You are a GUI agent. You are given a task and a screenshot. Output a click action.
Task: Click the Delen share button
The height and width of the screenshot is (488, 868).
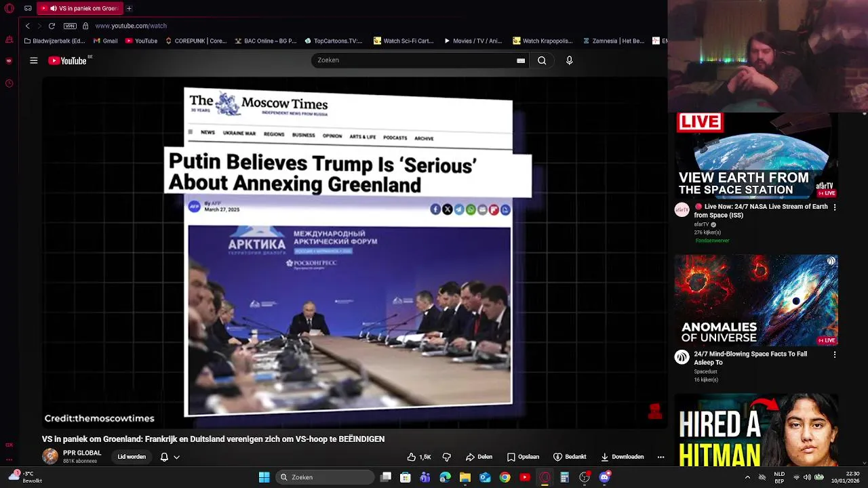point(479,457)
